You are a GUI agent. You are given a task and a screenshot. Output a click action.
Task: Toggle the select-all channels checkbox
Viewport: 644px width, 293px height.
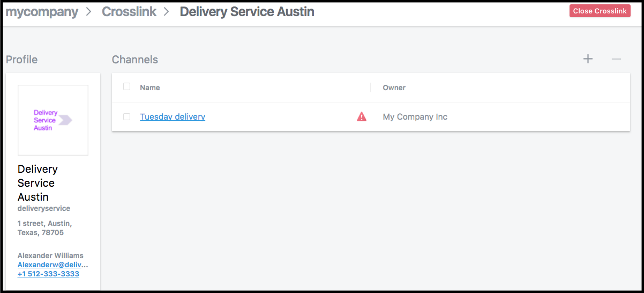click(126, 87)
